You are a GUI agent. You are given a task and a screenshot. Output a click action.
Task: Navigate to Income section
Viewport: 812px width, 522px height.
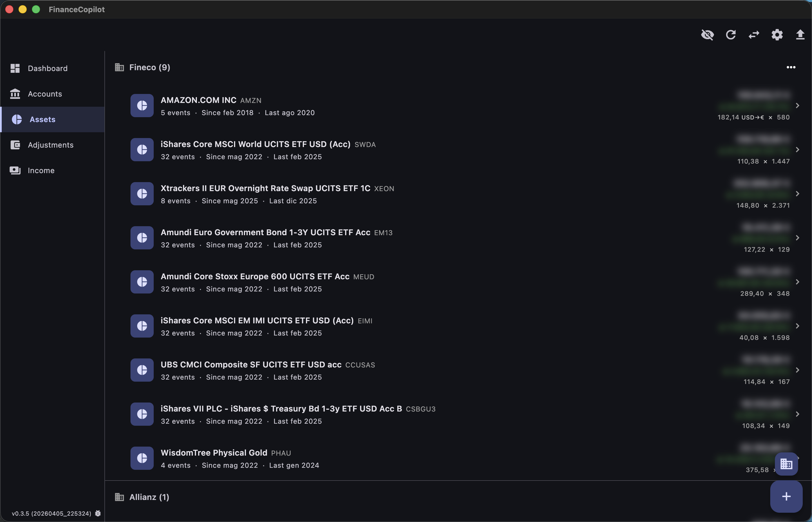click(x=41, y=171)
